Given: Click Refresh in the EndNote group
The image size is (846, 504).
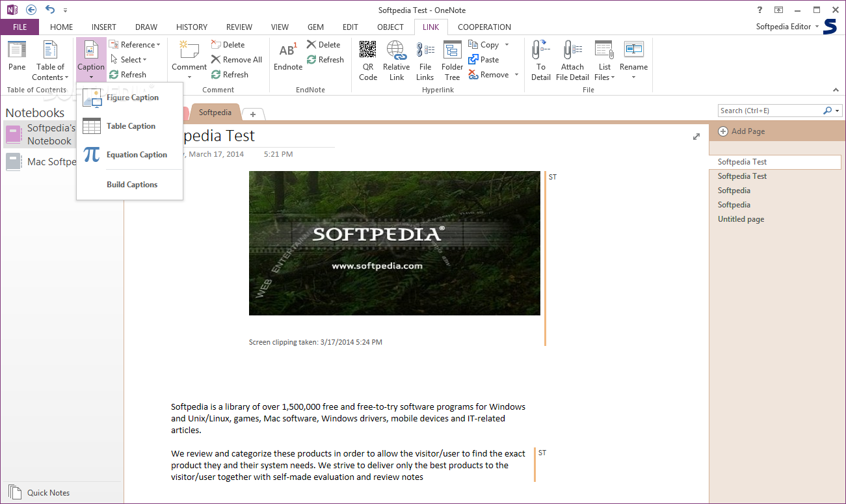Looking at the screenshot, I should [325, 60].
